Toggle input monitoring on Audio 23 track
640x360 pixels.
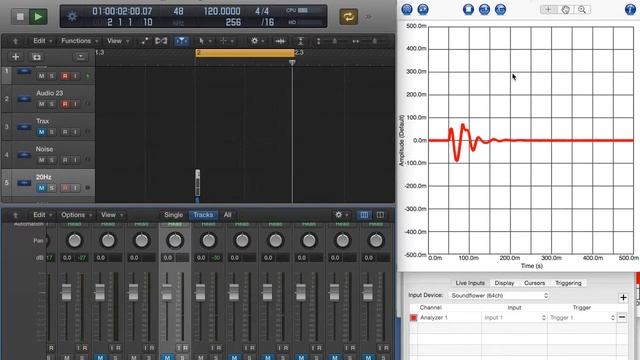tap(76, 104)
